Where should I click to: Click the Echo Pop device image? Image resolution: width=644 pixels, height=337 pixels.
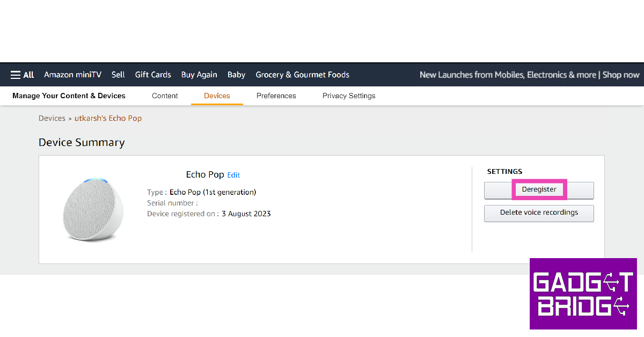[x=92, y=209]
